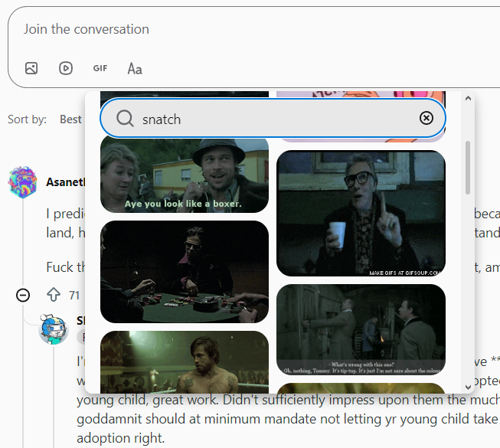Select the 'Aye you look like a boxer' GIF
The width and height of the screenshot is (500, 448).
[185, 175]
